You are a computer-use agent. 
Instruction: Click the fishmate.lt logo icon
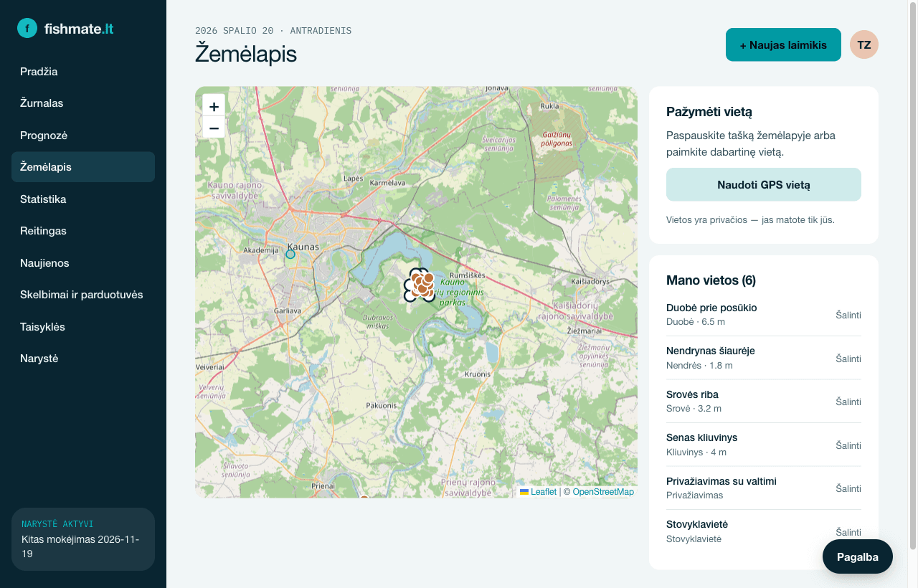[27, 28]
